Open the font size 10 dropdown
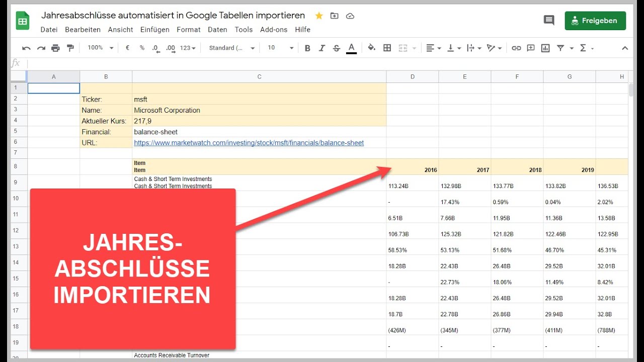Image resolution: width=644 pixels, height=362 pixels. point(280,48)
